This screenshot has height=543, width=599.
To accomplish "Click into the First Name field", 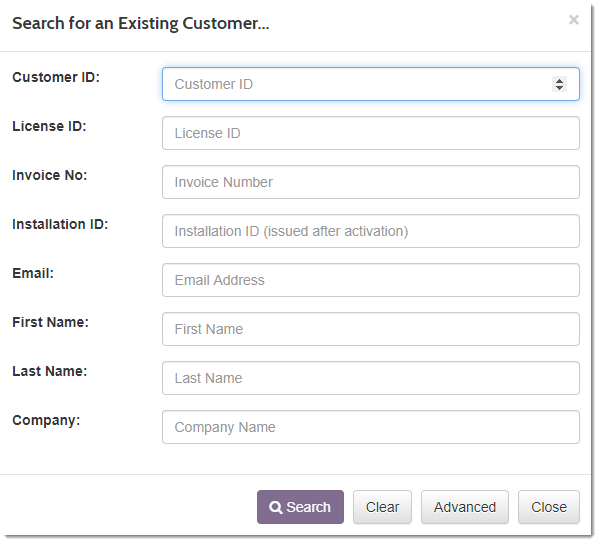I will pyautogui.click(x=371, y=329).
